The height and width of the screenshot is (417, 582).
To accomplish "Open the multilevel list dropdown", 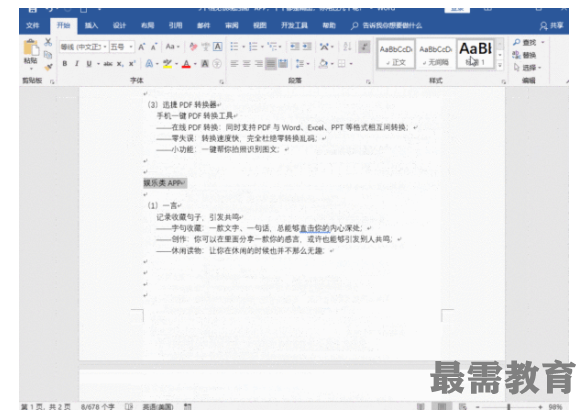I will tap(280, 47).
